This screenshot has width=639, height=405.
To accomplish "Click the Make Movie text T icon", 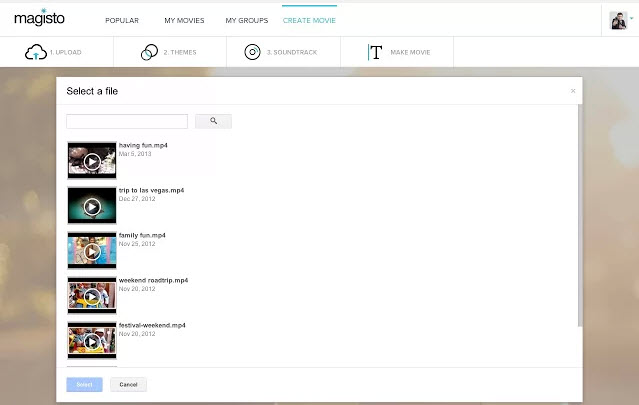I will coord(375,52).
